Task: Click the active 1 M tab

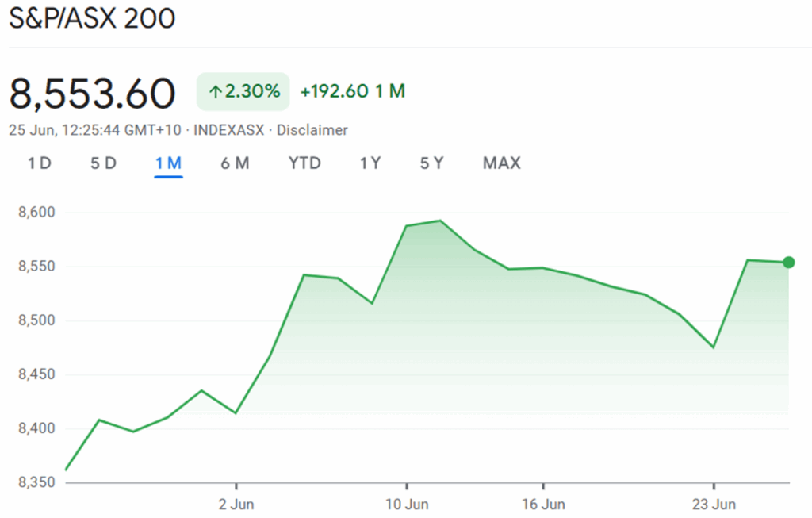Action: (168, 163)
